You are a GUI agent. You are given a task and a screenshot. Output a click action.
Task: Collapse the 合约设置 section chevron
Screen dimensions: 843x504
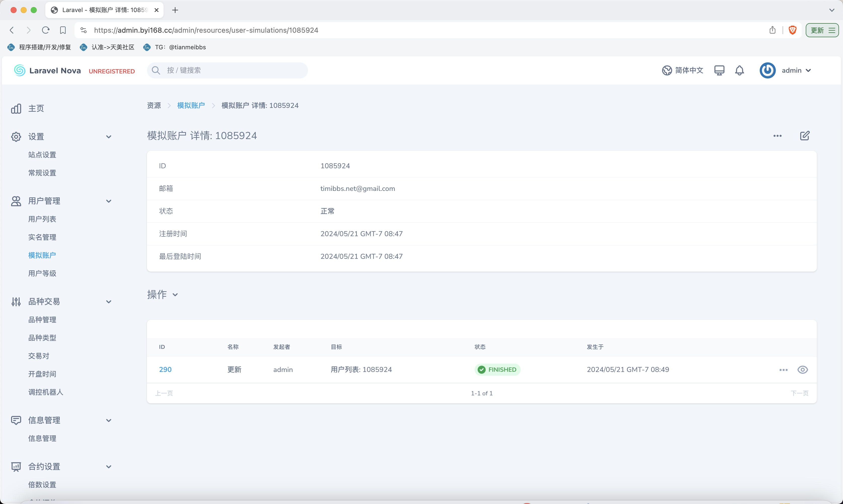109,467
